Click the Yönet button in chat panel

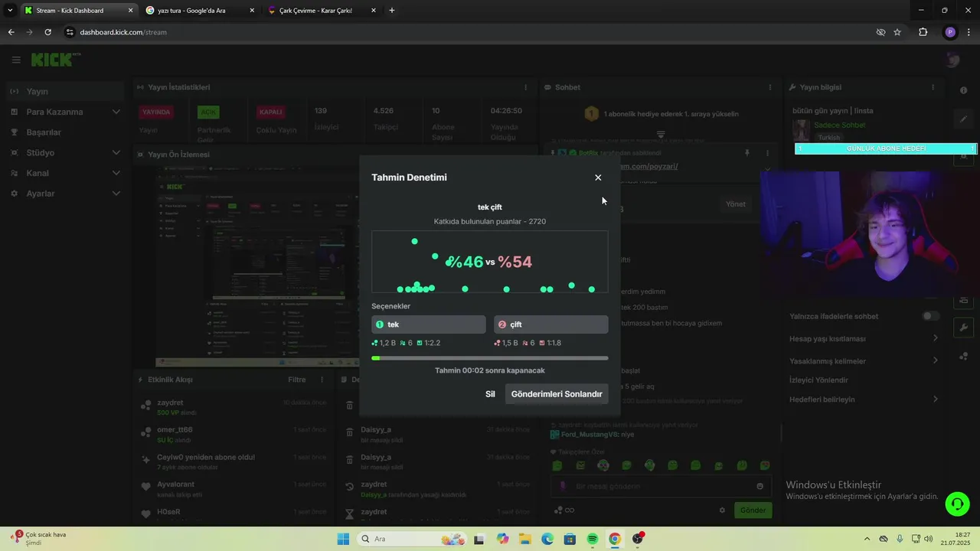point(735,204)
